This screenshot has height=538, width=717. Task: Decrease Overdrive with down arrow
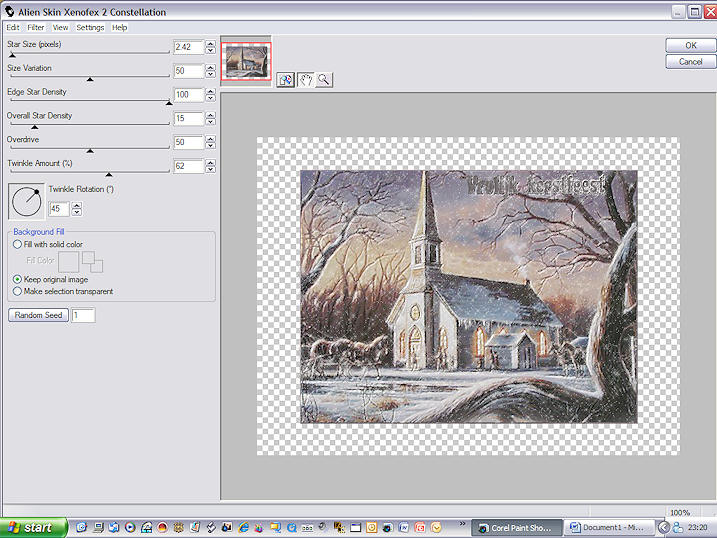click(x=210, y=145)
